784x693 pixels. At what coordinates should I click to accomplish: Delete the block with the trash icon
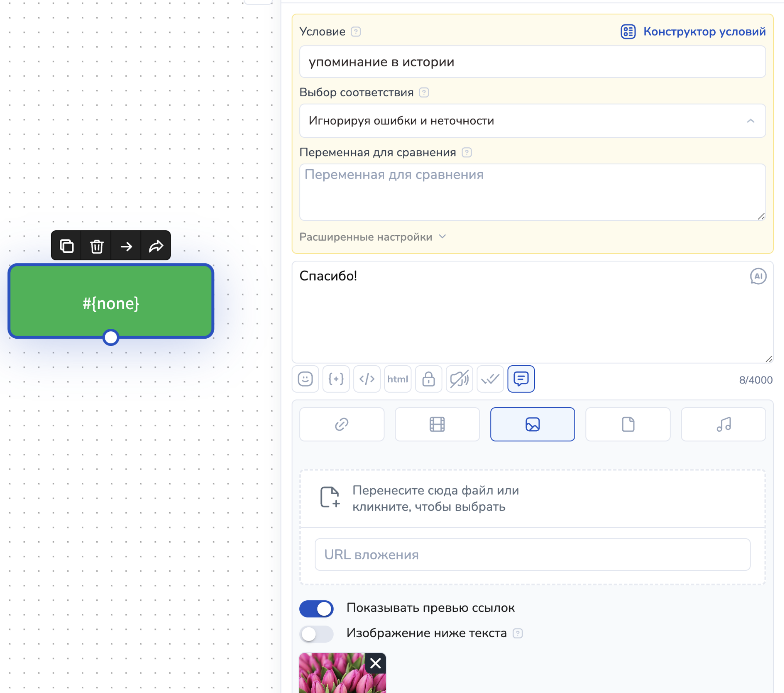pyautogui.click(x=96, y=246)
